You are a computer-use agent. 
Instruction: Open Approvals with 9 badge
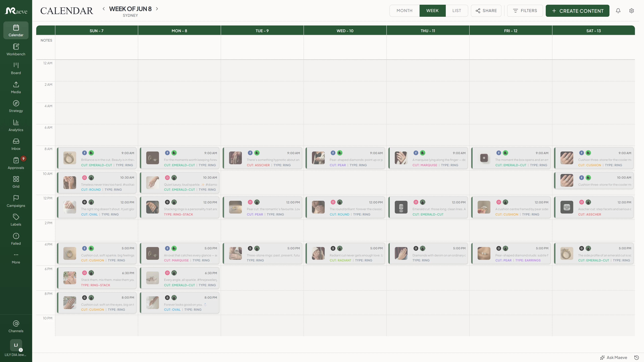(16, 163)
